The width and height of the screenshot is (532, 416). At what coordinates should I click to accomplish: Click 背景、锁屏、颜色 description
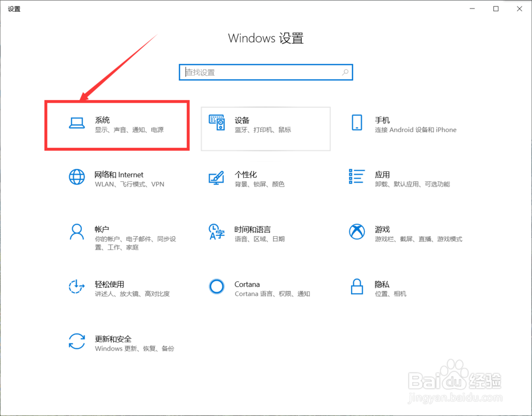coord(260,184)
